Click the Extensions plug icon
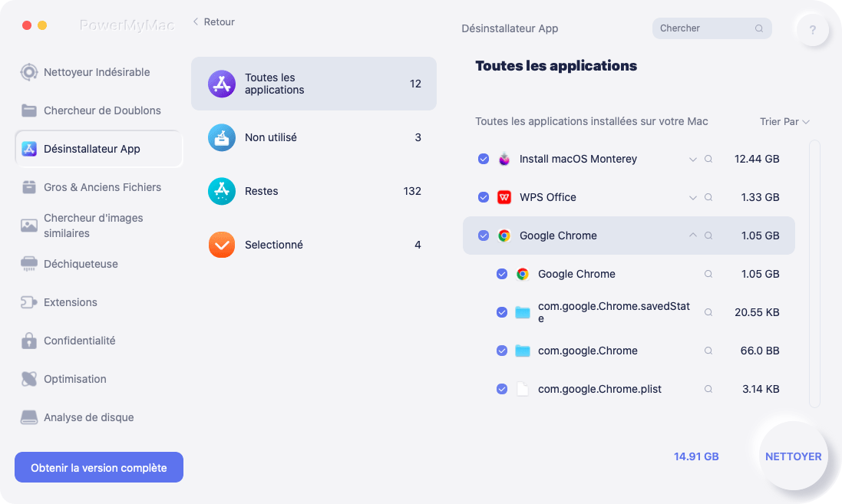Screen dimensions: 842x504 (x=29, y=302)
